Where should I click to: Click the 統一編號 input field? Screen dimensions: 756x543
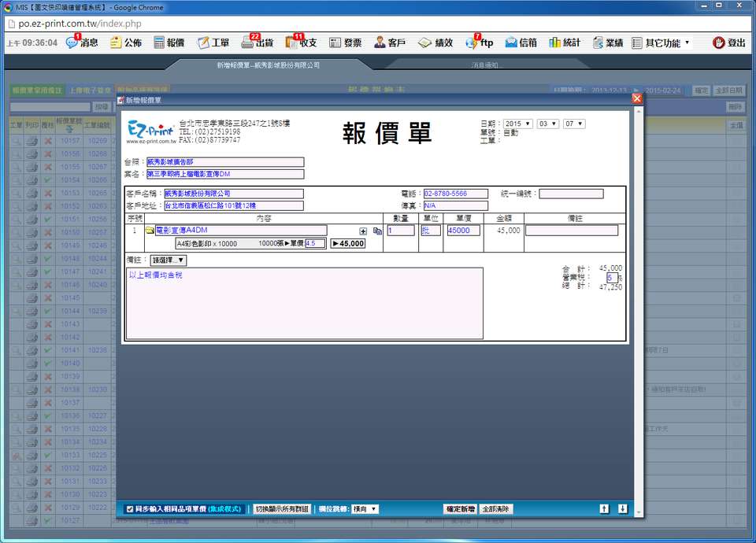tap(571, 194)
